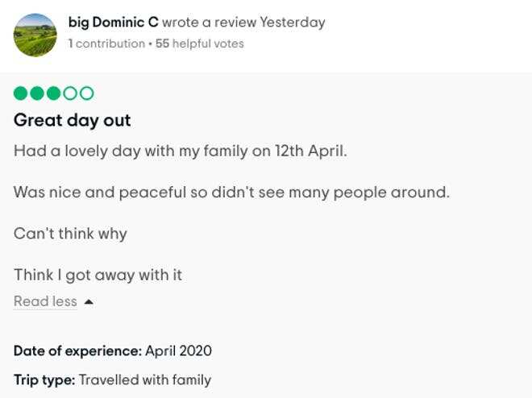Click the 'Trip type: Travelled with family' line
Image resolution: width=532 pixels, height=398 pixels.
[112, 379]
